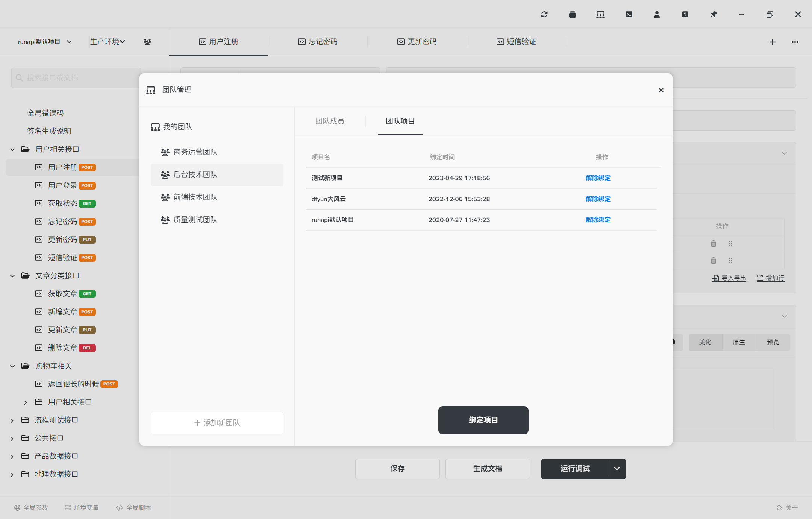This screenshot has width=812, height=519.
Task: Unbind 测试新项目 via 解除绑定 link
Action: tap(598, 178)
